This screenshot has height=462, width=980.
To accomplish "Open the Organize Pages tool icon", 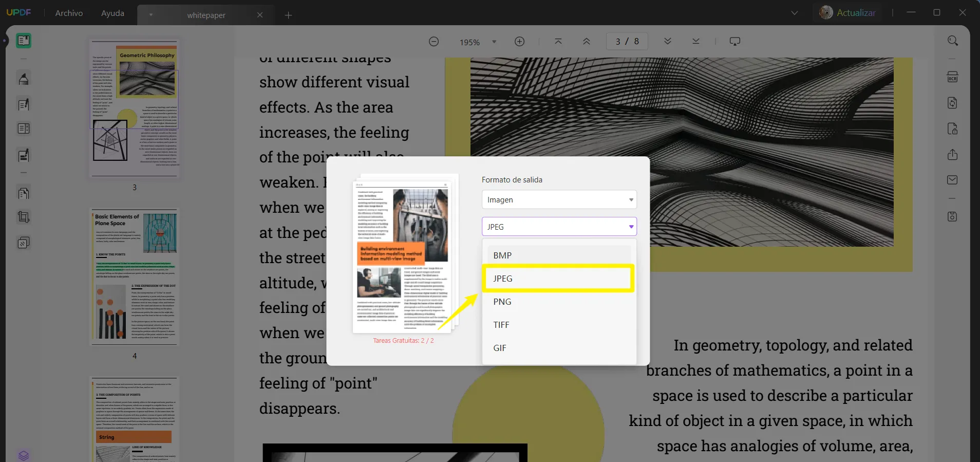I will pyautogui.click(x=24, y=193).
